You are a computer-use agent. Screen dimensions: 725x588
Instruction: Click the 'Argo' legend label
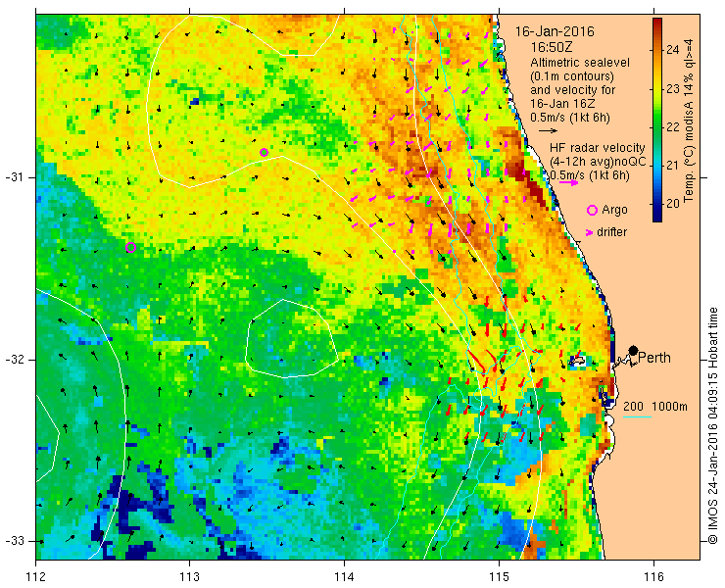pyautogui.click(x=614, y=210)
